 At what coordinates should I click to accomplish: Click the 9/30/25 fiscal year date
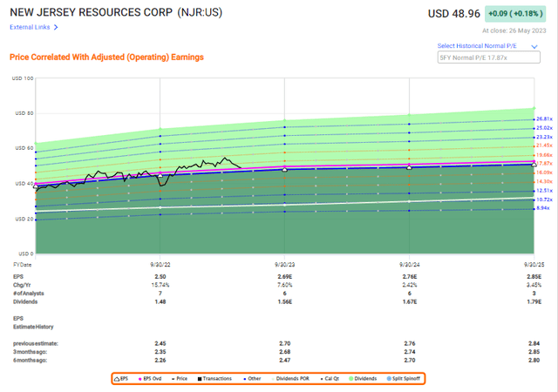point(534,265)
